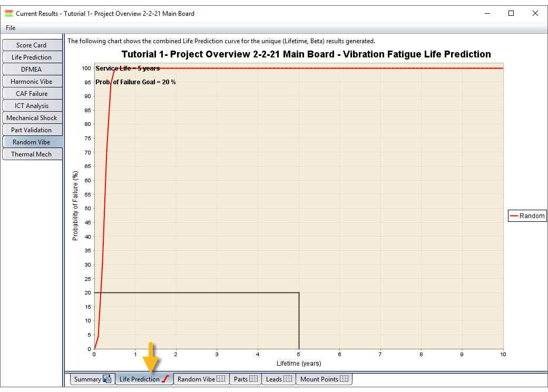
Task: Switch to the Life Prediction bottom tab
Action: coord(144,379)
